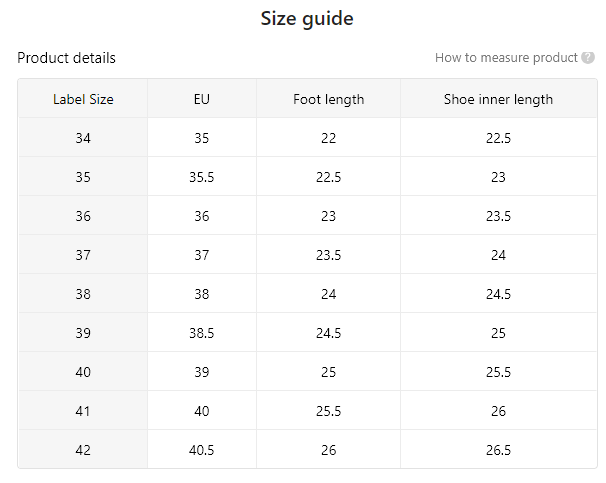The width and height of the screenshot is (606, 483).
Task: Select the EU column header
Action: click(202, 99)
